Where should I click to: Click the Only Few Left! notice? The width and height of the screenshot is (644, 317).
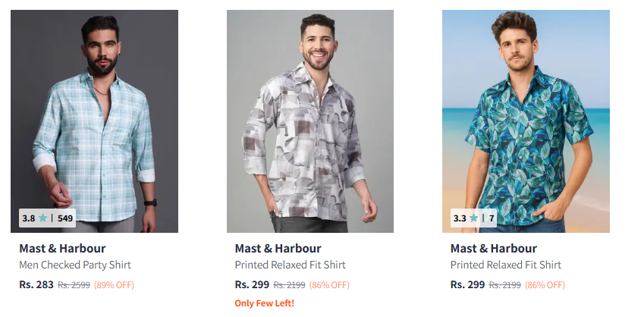coord(265,303)
